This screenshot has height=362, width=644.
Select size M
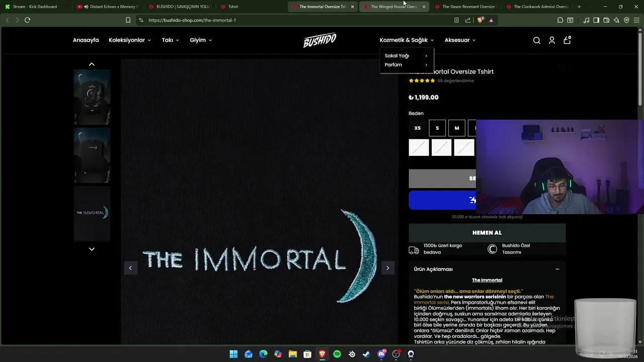[x=457, y=128]
